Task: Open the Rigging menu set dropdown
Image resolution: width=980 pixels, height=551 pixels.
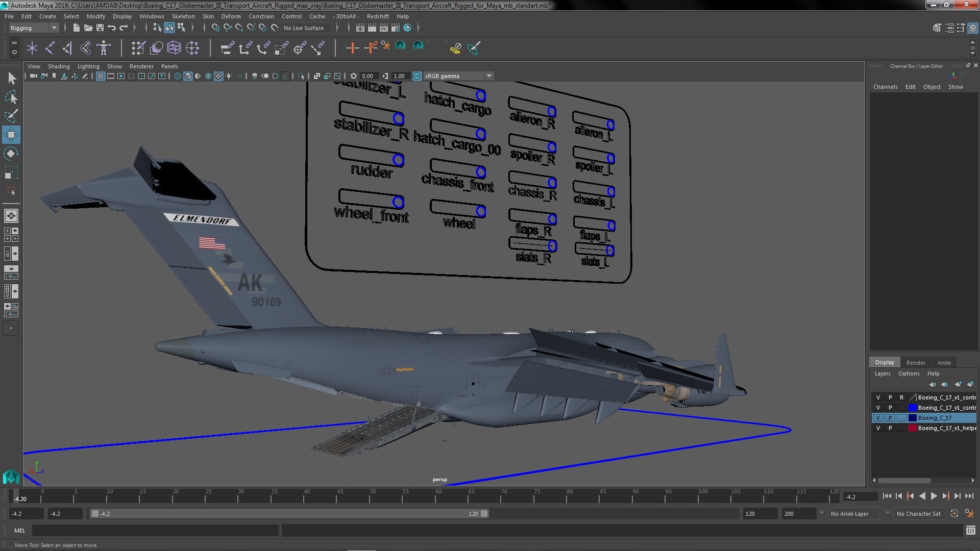Action: (34, 28)
